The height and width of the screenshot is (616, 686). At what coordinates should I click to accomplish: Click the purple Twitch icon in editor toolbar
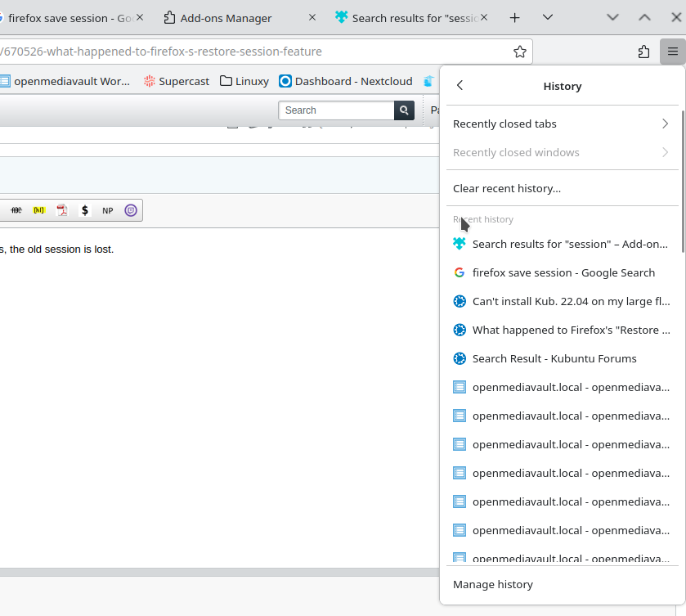pyautogui.click(x=131, y=210)
